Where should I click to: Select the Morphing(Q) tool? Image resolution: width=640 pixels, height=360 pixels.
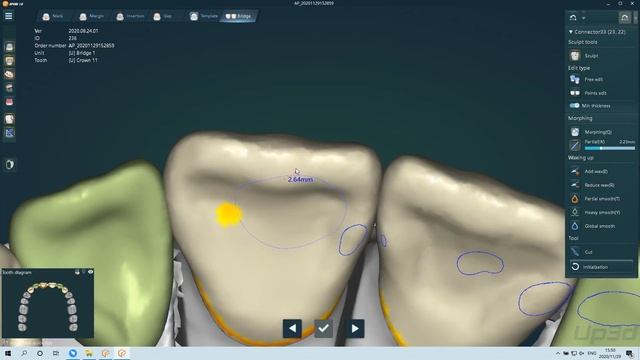590,132
